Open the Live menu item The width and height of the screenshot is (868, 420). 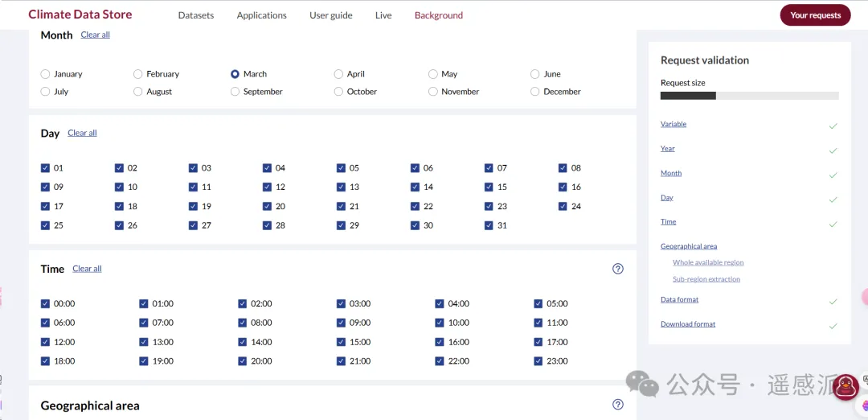pos(383,15)
